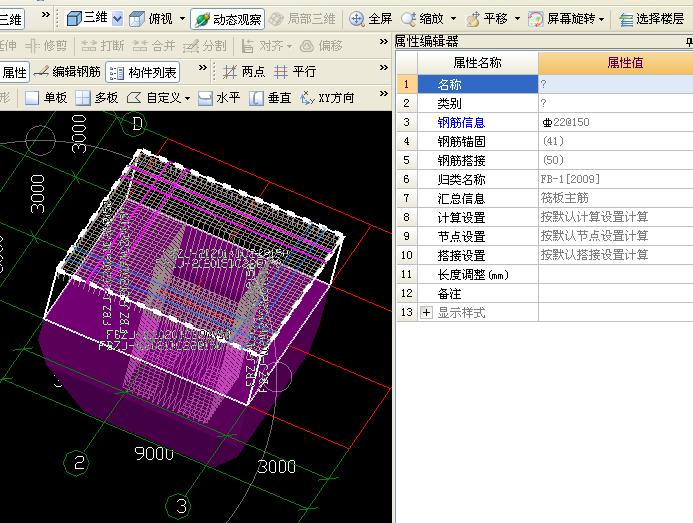The width and height of the screenshot is (693, 523).
Task: Open the 俯视 dropdown arrow
Action: (182, 19)
